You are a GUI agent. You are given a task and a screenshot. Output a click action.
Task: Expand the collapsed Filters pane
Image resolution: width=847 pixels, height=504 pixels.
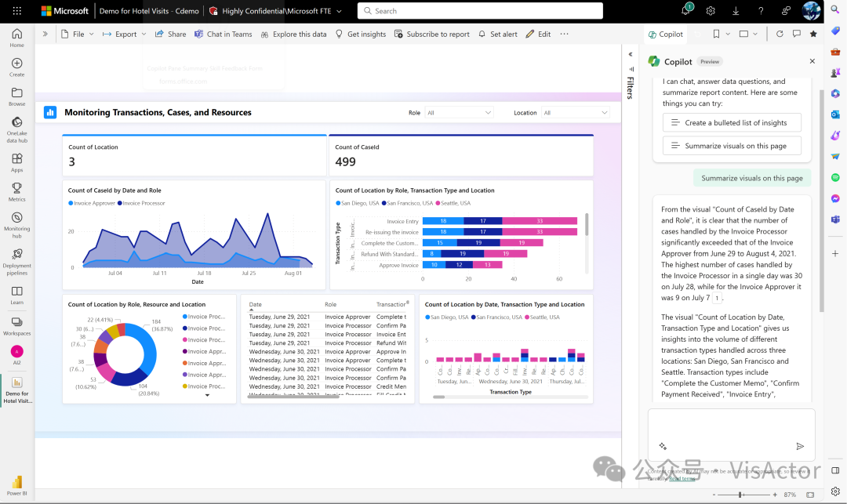[x=630, y=55]
